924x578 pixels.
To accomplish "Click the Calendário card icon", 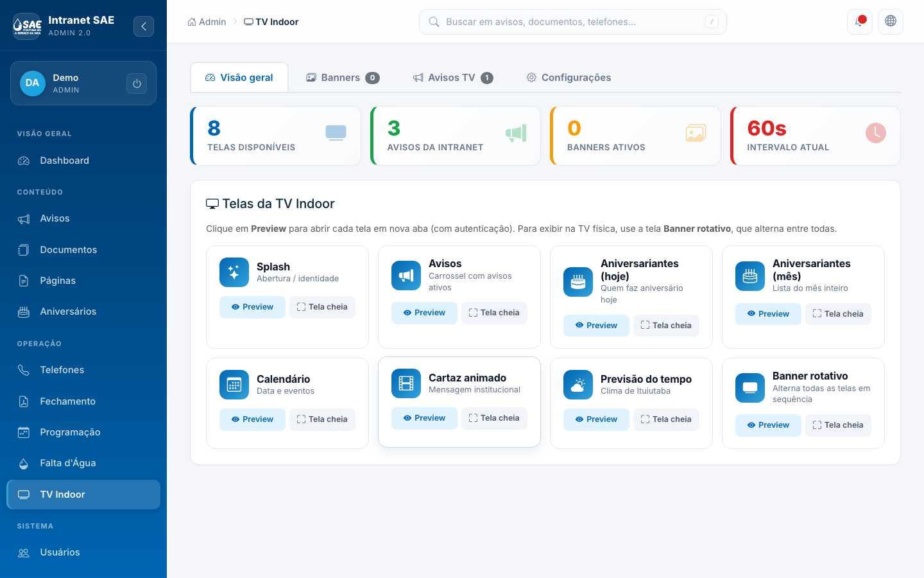I will [234, 385].
